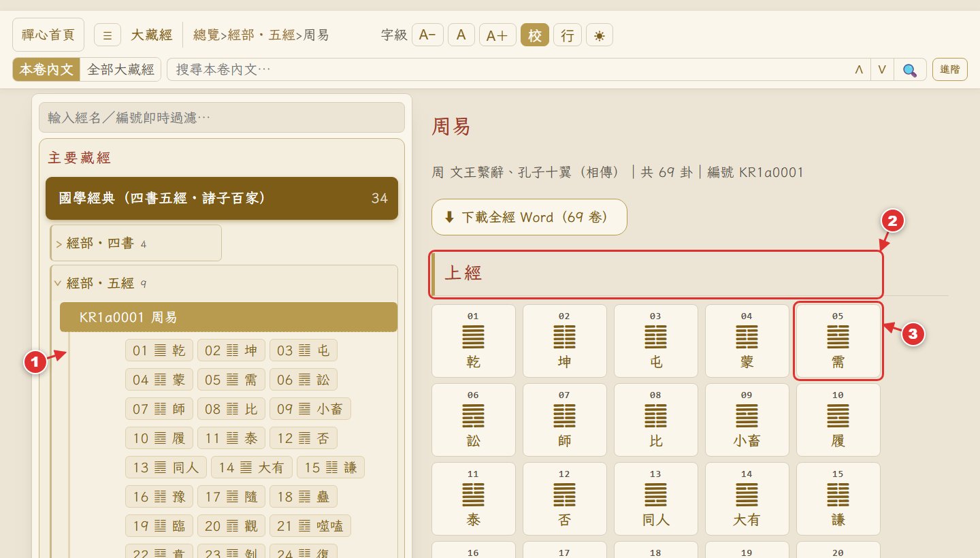Open hexagram card 07 師
Screen dimensions: 980x558
click(565, 420)
